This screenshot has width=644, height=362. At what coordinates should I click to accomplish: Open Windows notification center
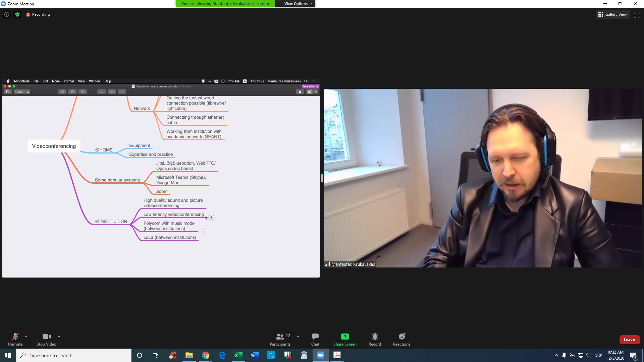click(x=634, y=356)
